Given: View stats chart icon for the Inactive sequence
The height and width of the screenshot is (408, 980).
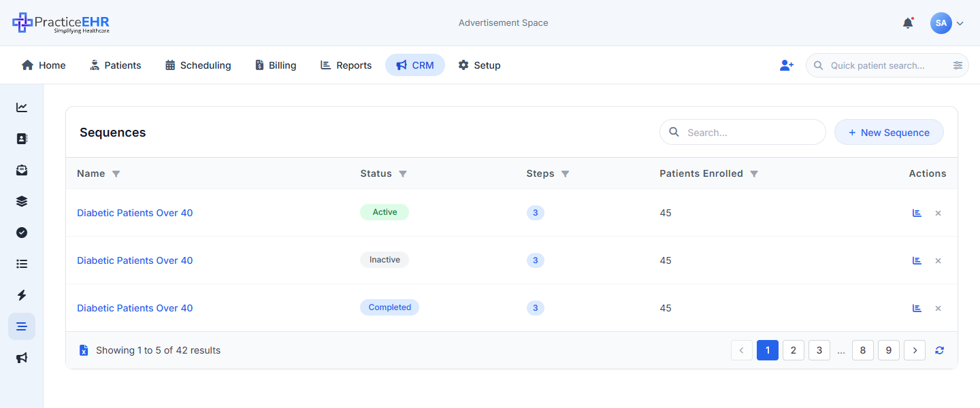Looking at the screenshot, I should (917, 260).
